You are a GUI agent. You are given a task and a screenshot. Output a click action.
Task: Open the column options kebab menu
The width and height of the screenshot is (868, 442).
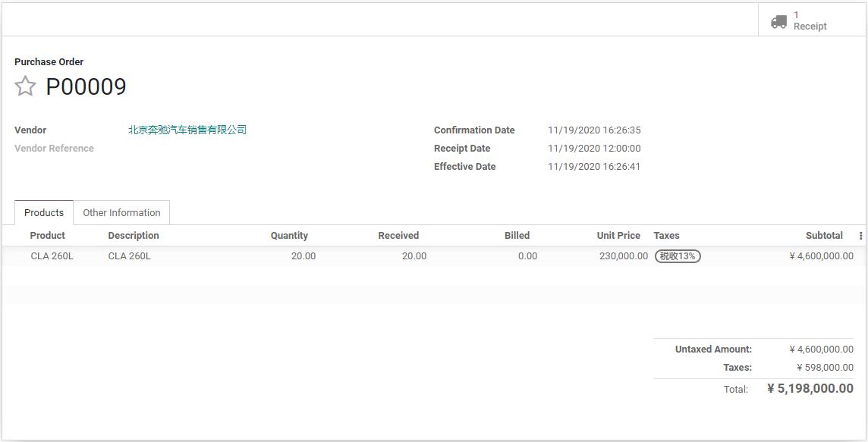[860, 236]
